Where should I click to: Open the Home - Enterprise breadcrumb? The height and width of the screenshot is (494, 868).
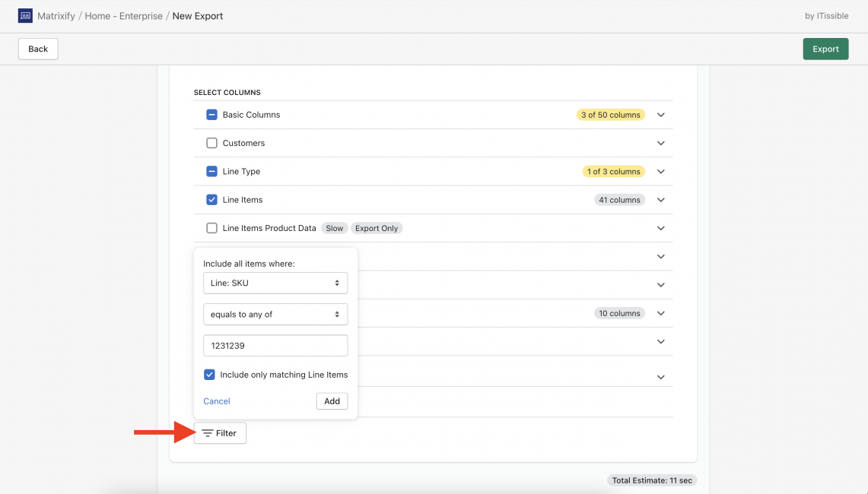coord(123,15)
